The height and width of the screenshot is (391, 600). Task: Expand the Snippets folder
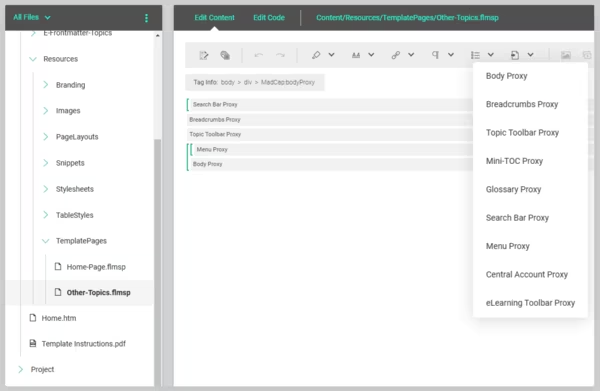[46, 163]
